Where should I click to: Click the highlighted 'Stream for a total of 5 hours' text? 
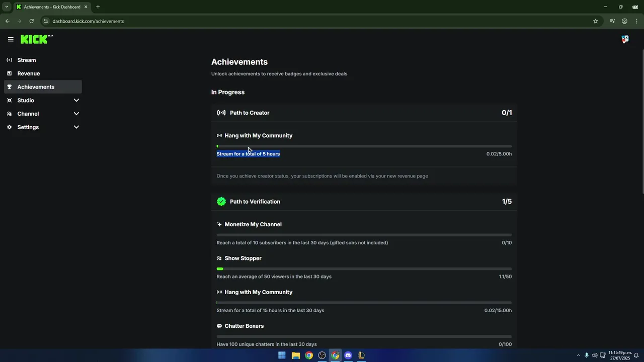point(248,154)
